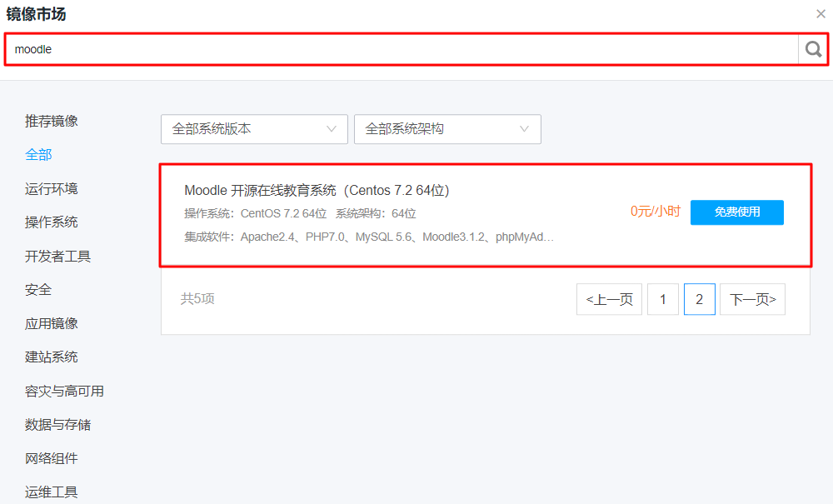The image size is (833, 504).
Task: Click the Moodle 开源在线教育系统 title
Action: [317, 190]
